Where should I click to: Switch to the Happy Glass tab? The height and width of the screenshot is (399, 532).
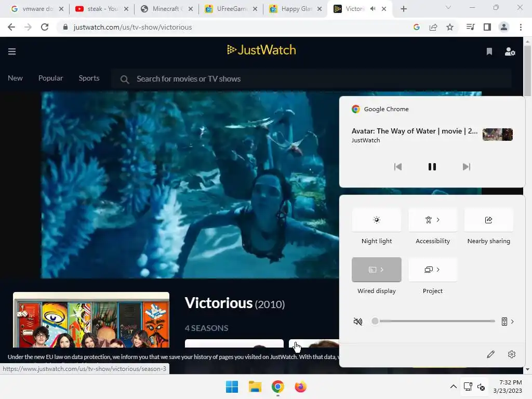[295, 9]
